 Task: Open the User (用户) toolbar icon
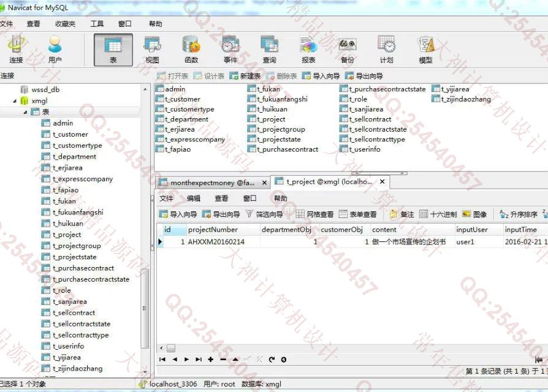pyautogui.click(x=55, y=50)
